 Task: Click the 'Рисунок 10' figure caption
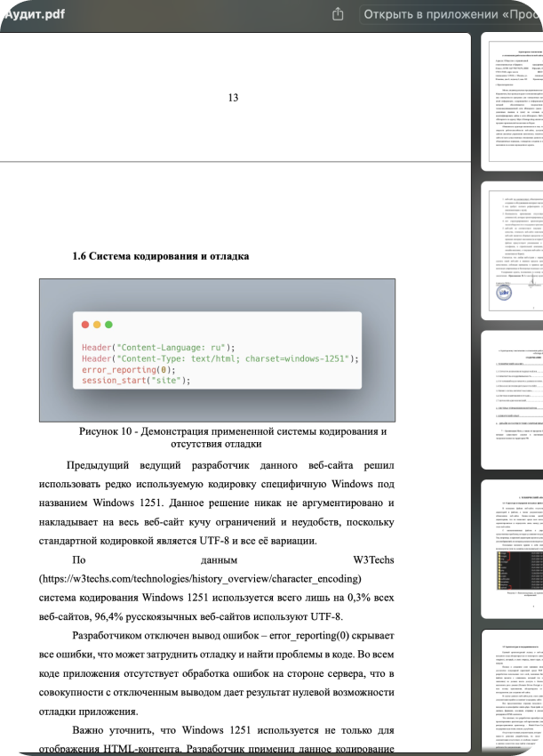233,438
